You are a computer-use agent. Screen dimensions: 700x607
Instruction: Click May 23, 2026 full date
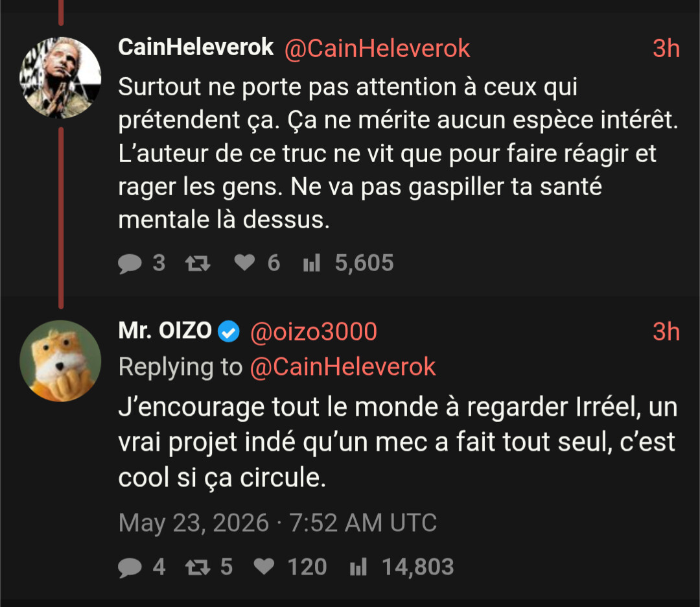(193, 523)
